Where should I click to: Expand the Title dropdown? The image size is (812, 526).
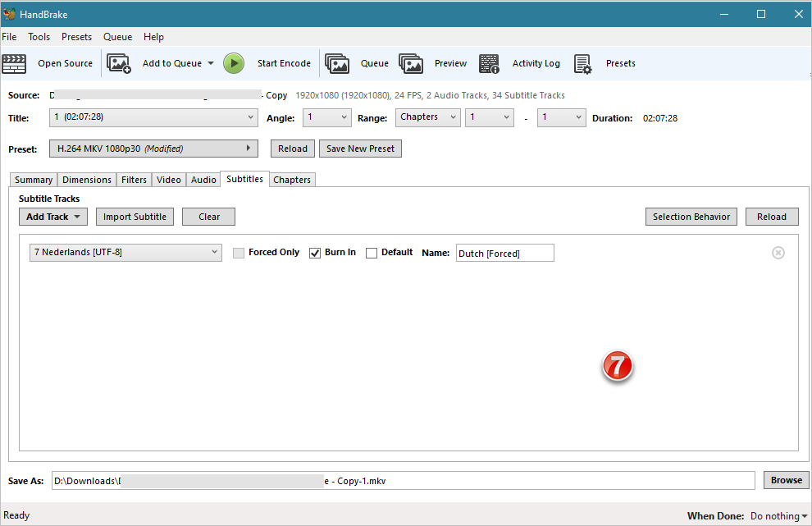153,117
